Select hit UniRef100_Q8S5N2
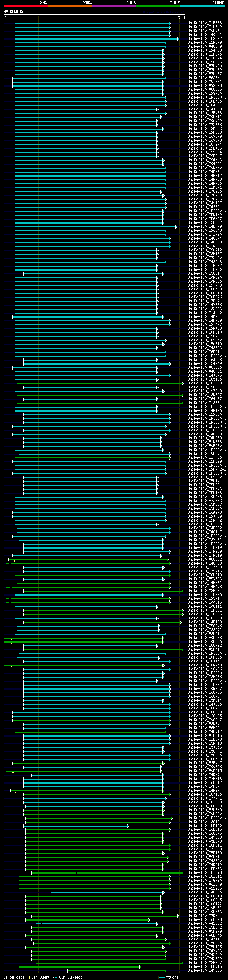 point(204,39)
